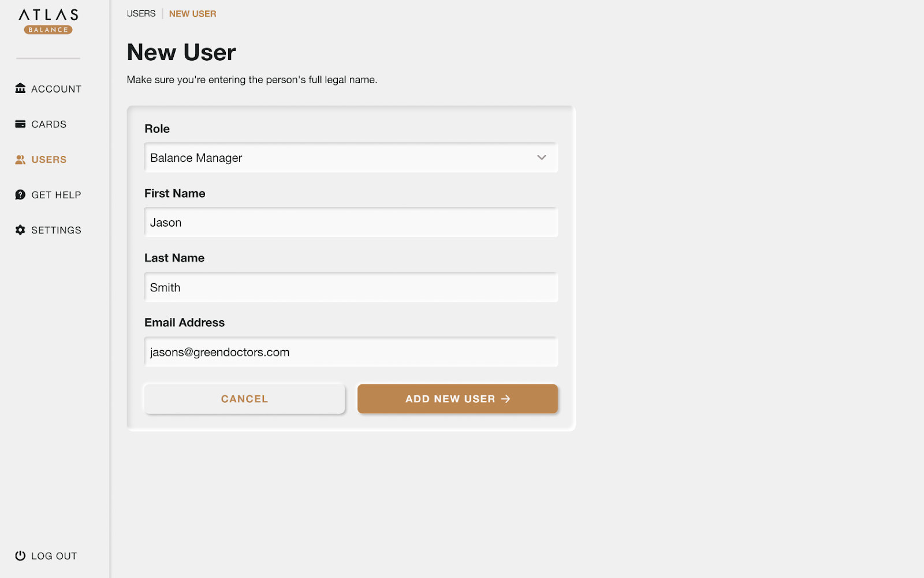Open Settings via the gear icon
Image resolution: width=924 pixels, height=578 pixels.
pyautogui.click(x=20, y=229)
